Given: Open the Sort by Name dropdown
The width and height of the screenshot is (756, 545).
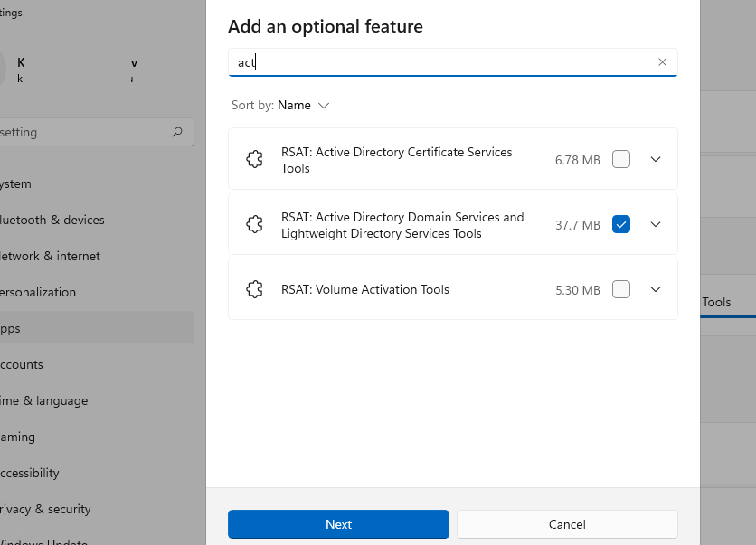Looking at the screenshot, I should coord(303,105).
